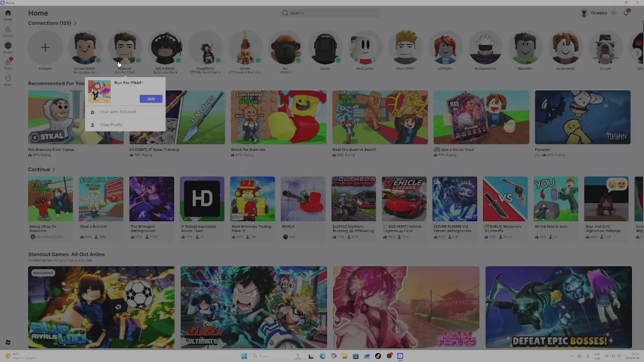
Task: Open Axel_pome's friend avatar
Action: coord(365,48)
